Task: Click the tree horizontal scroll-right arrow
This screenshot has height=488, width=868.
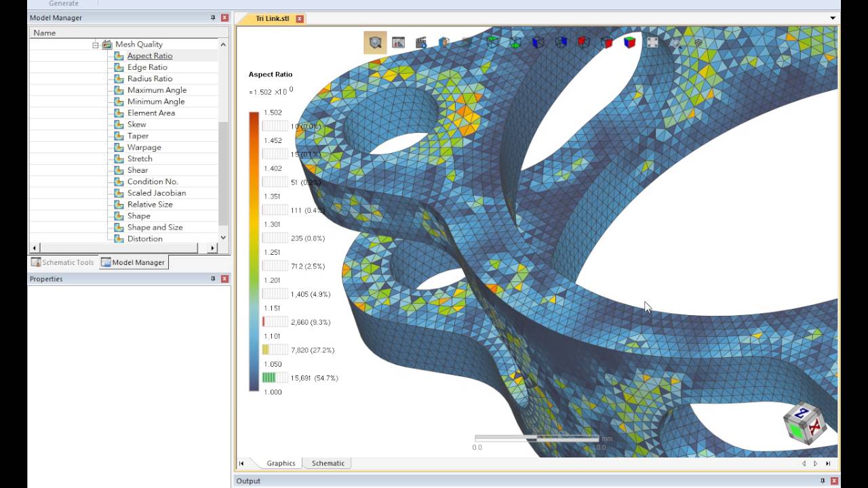Action: (212, 248)
